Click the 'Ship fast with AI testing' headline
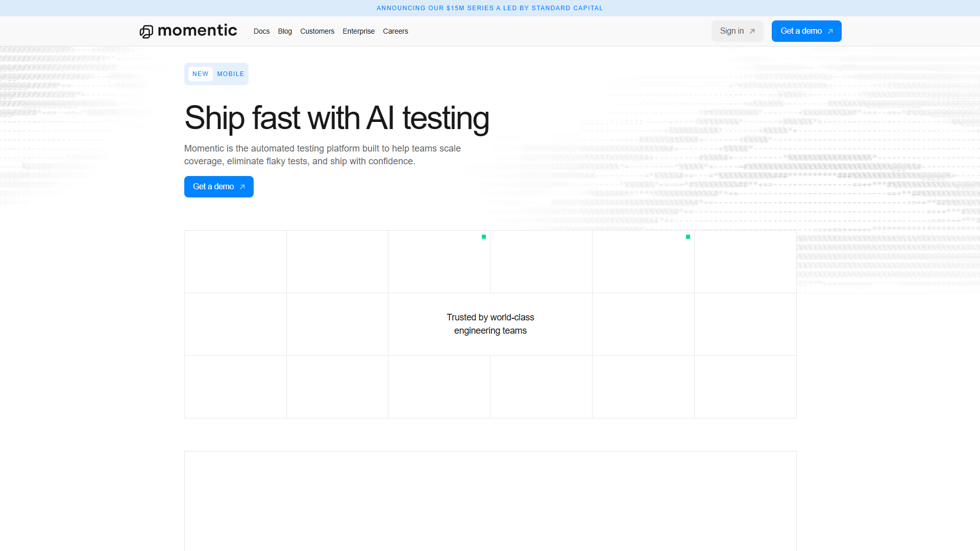 click(x=337, y=118)
